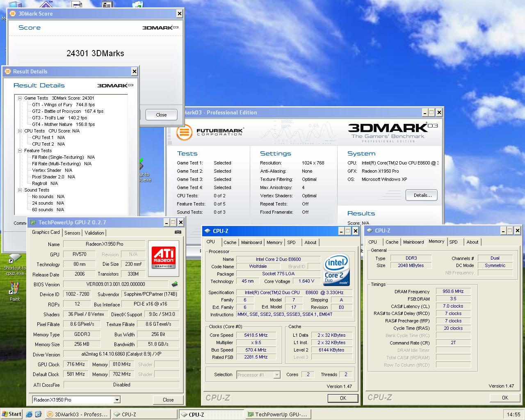
Task: Collapse the Sound Tests tree node
Action: tap(20, 190)
